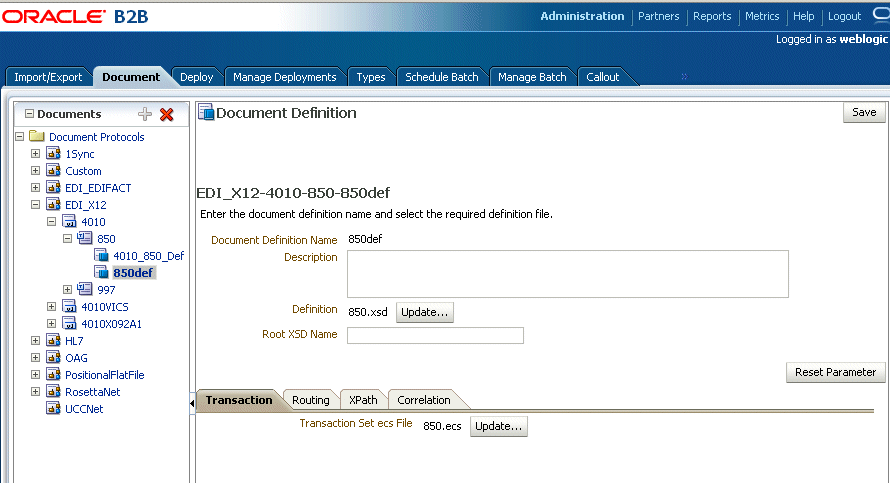Click the 1Sync protocol icon
Screen dimensions: 890x483
tap(53, 153)
